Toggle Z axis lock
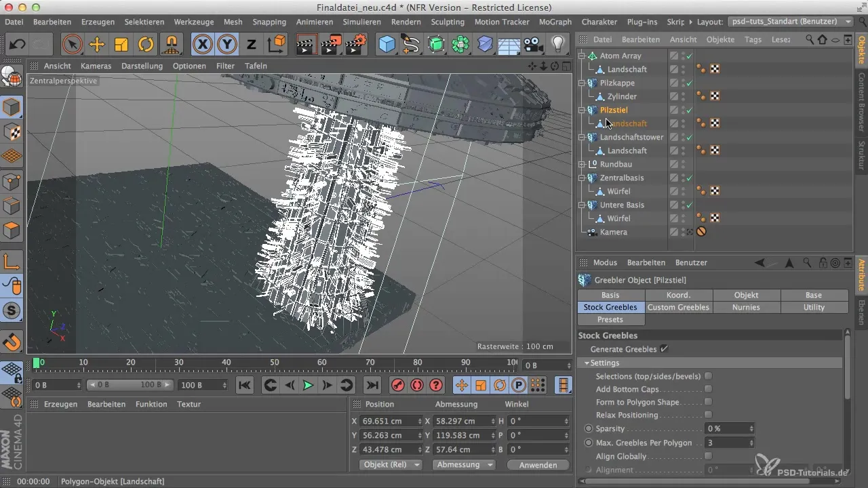The width and height of the screenshot is (868, 488). pyautogui.click(x=251, y=45)
